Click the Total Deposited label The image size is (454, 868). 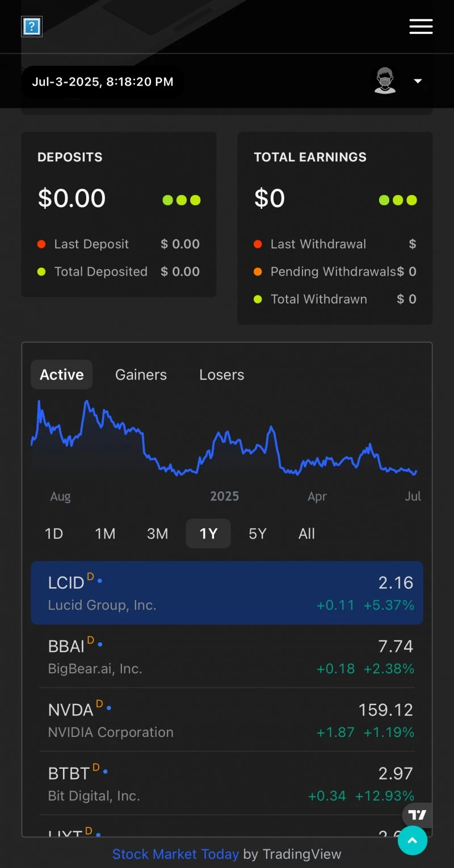click(x=101, y=272)
